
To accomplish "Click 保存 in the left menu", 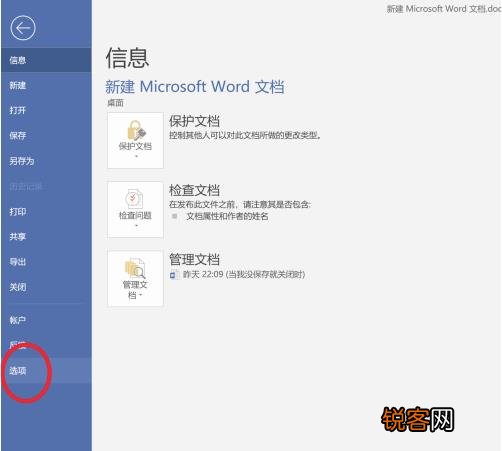I will pyautogui.click(x=46, y=135).
